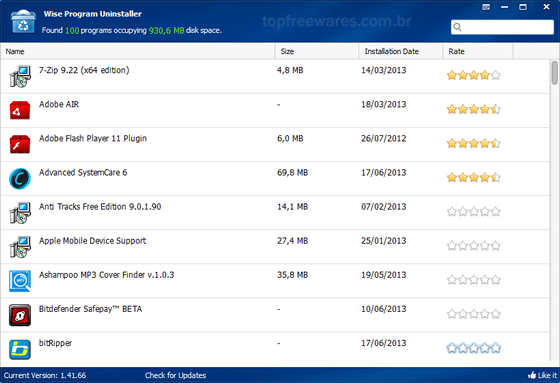
Task: Click the 14/03/2013 installation date
Action: pos(384,70)
